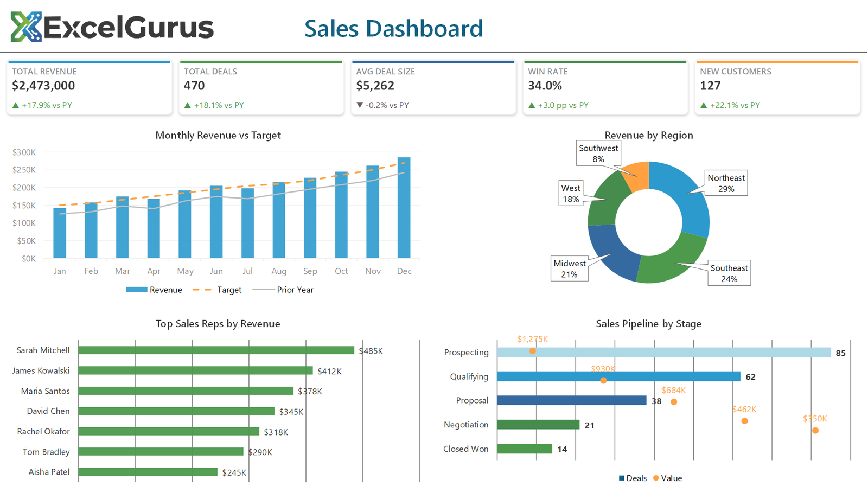Click the down-triangle indicator on Avg Deal Size
868x499 pixels.
[x=360, y=105]
